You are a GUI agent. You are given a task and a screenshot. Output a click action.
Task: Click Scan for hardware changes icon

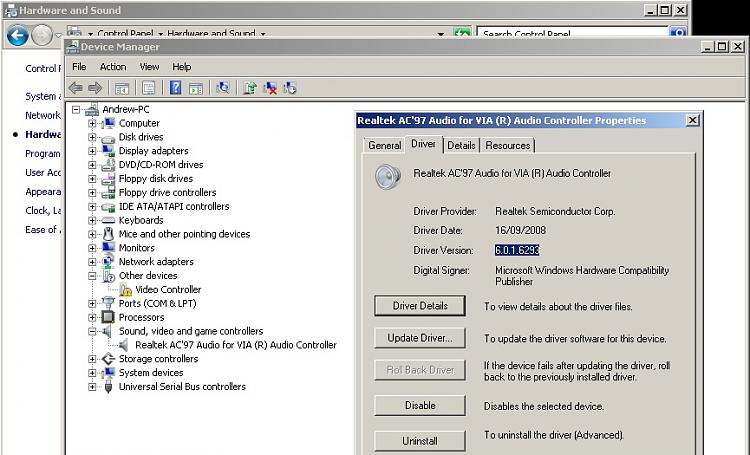pos(223,88)
